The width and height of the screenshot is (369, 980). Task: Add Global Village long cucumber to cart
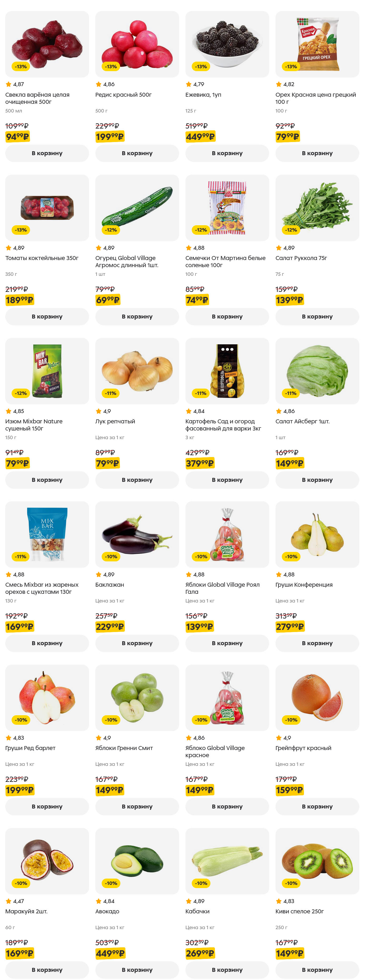137,316
